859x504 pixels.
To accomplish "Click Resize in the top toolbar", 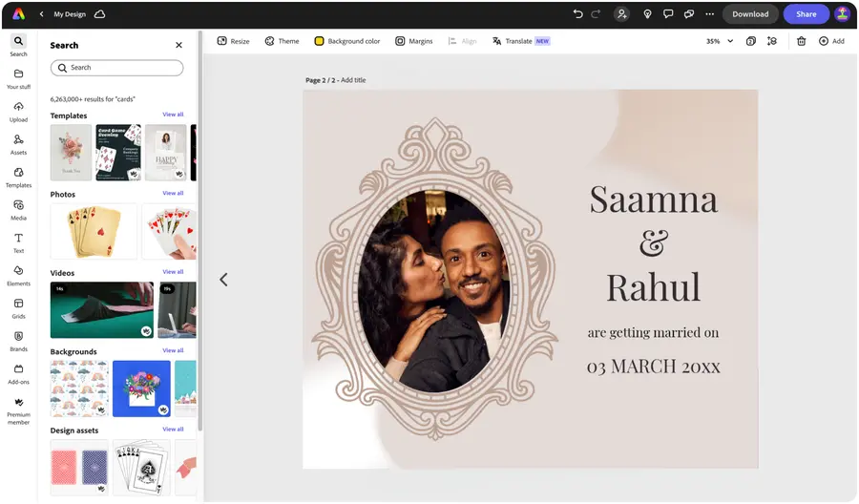I will click(233, 41).
